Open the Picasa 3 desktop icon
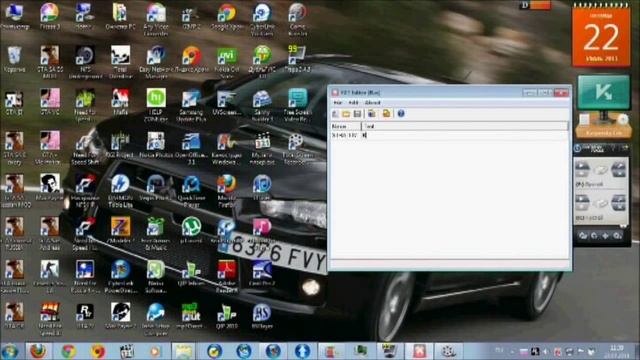The height and width of the screenshot is (360, 640). [x=50, y=18]
